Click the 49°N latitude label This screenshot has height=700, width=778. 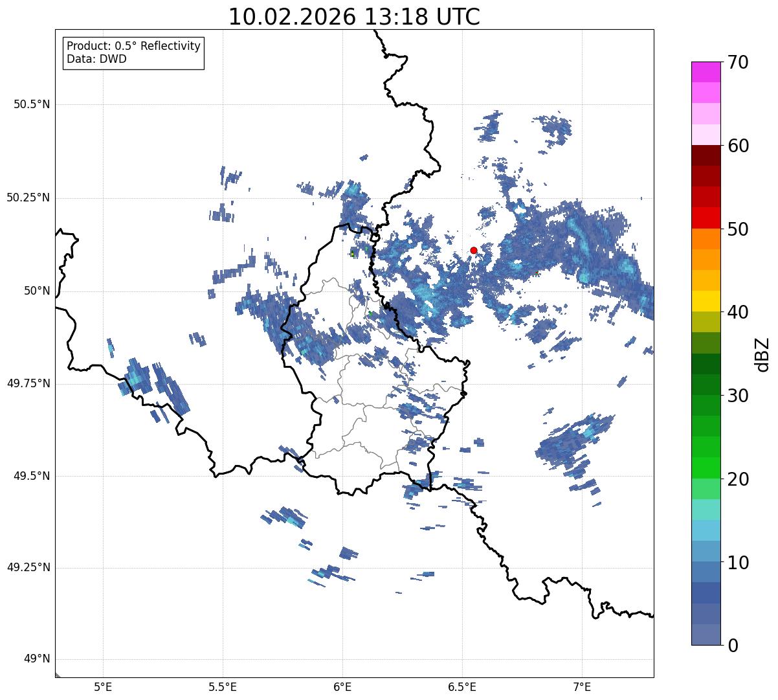[x=37, y=659]
